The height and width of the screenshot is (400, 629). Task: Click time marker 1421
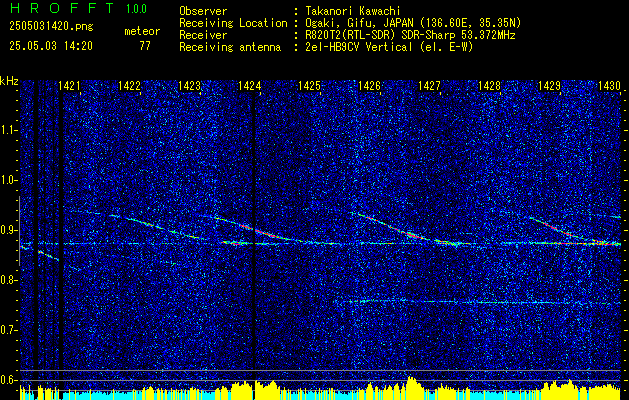click(x=69, y=86)
